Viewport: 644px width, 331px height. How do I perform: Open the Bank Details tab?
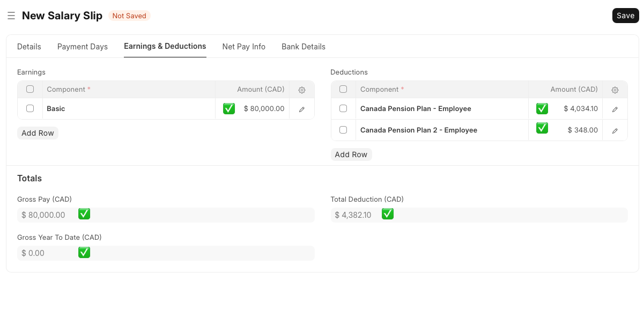(x=304, y=47)
